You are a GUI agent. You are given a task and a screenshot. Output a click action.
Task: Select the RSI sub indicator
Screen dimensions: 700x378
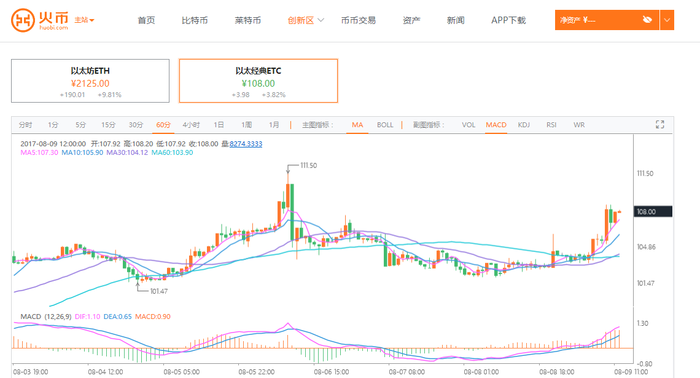tap(551, 125)
